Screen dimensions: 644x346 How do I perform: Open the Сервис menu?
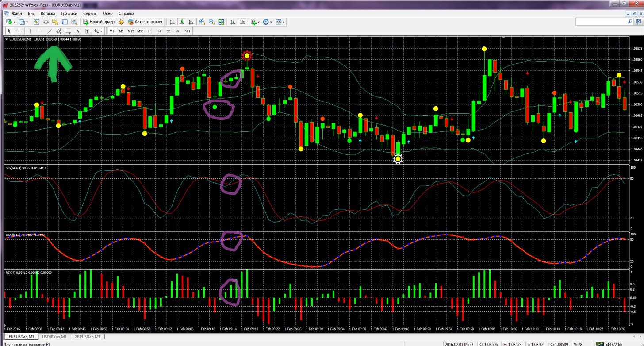tap(90, 13)
